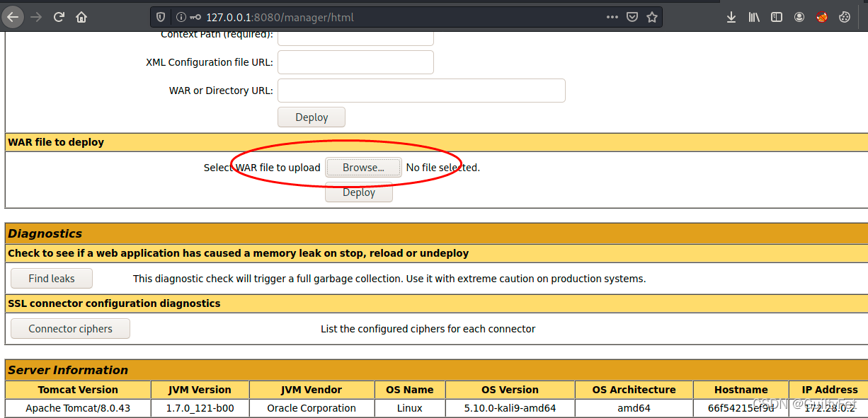
Task: Click 'Select WAR file to upload' label
Action: click(x=262, y=168)
